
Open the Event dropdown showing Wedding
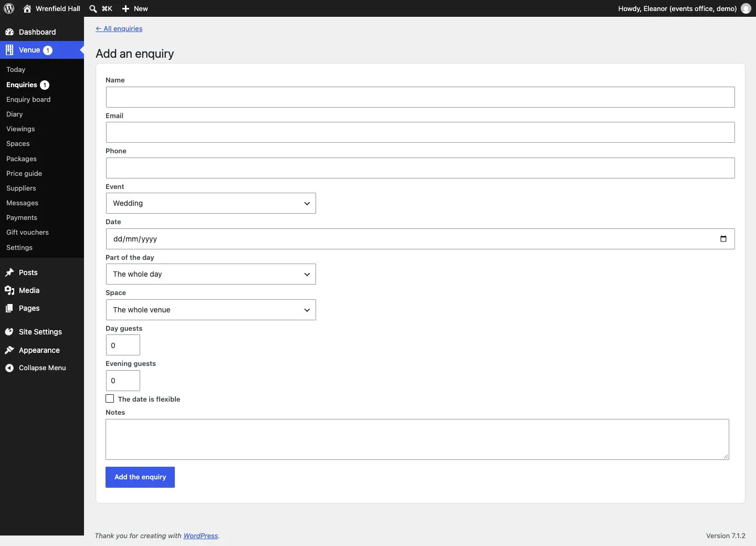click(211, 203)
